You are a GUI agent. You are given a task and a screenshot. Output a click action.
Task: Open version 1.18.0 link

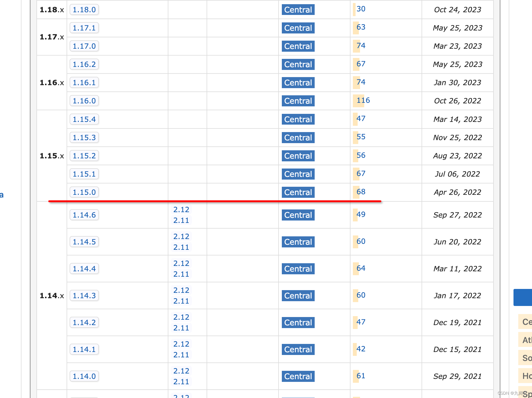coord(84,10)
